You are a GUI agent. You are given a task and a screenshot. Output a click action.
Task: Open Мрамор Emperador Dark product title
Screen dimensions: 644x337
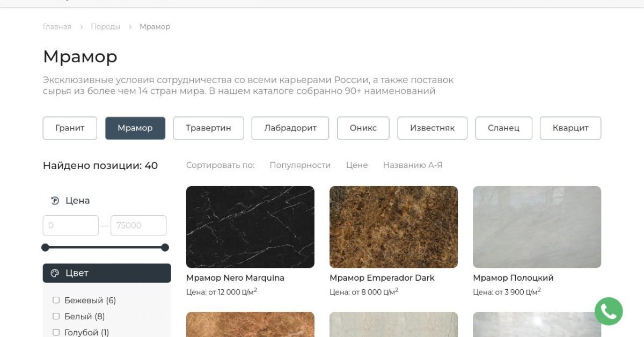tap(382, 278)
